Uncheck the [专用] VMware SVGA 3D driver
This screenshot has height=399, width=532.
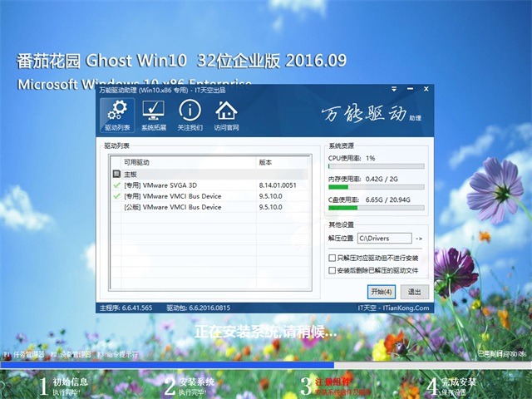(x=116, y=185)
